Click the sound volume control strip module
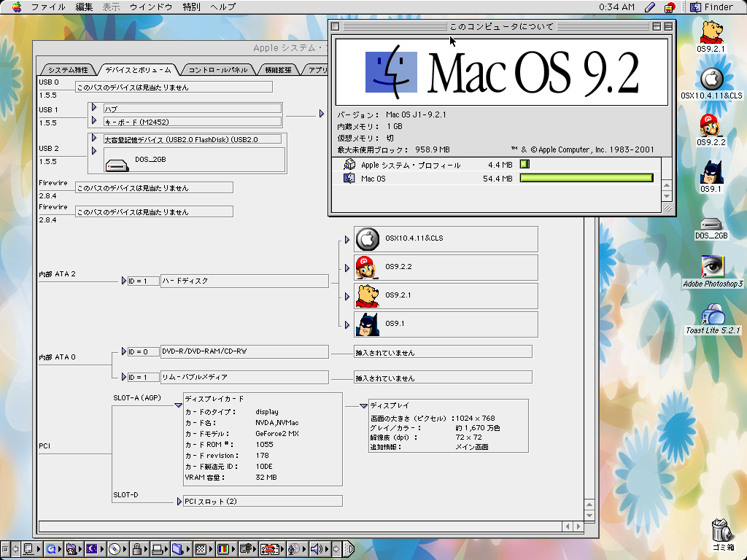The height and width of the screenshot is (560, 747). coord(315,549)
